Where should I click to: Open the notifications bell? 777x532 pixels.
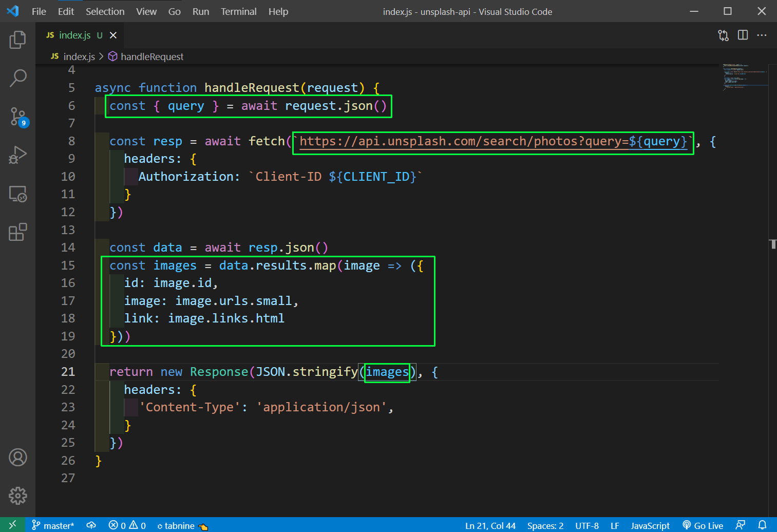tap(763, 525)
